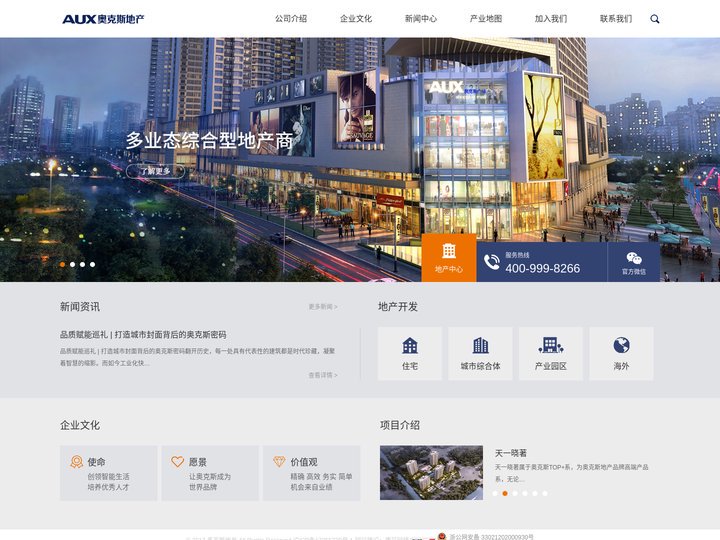Click the 愿景 heart icon
This screenshot has width=720, height=540.
coord(178,461)
